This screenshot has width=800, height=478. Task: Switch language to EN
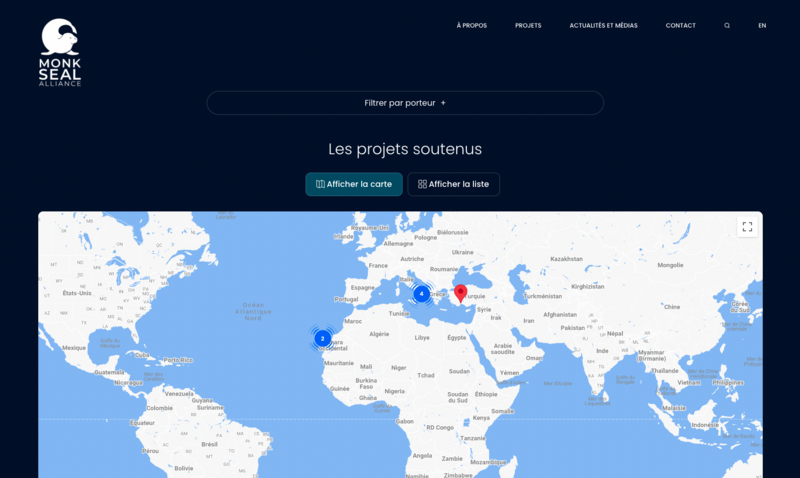(762, 26)
